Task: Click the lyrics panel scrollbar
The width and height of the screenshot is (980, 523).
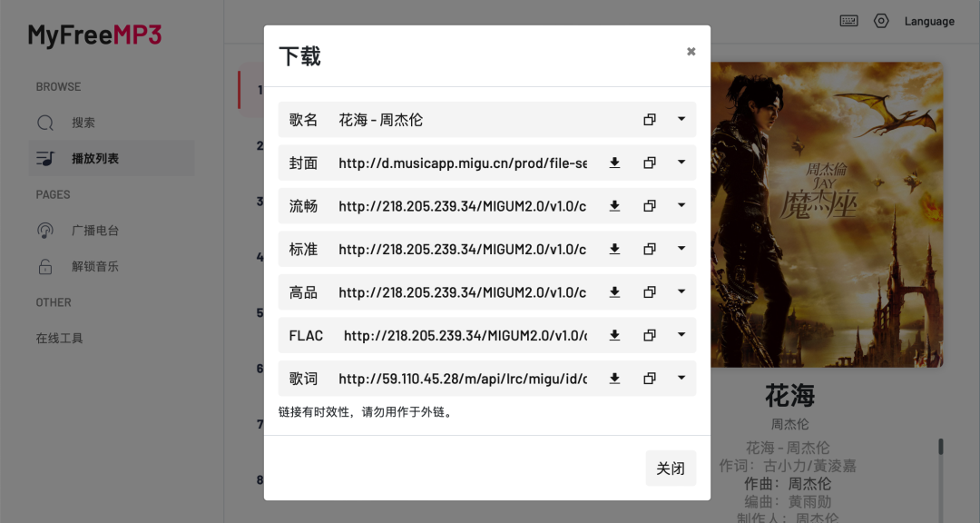Action: click(x=941, y=446)
